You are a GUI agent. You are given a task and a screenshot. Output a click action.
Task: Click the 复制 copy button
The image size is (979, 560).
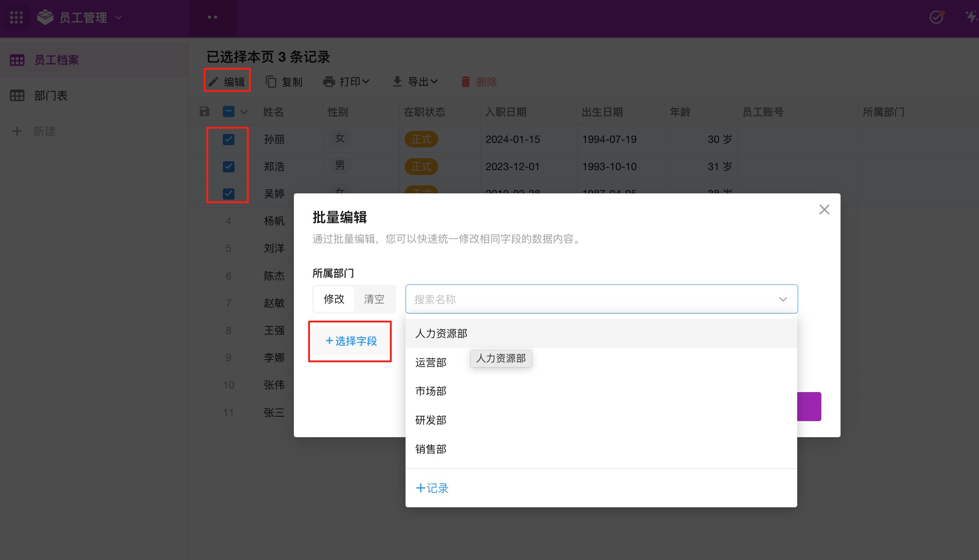(284, 82)
